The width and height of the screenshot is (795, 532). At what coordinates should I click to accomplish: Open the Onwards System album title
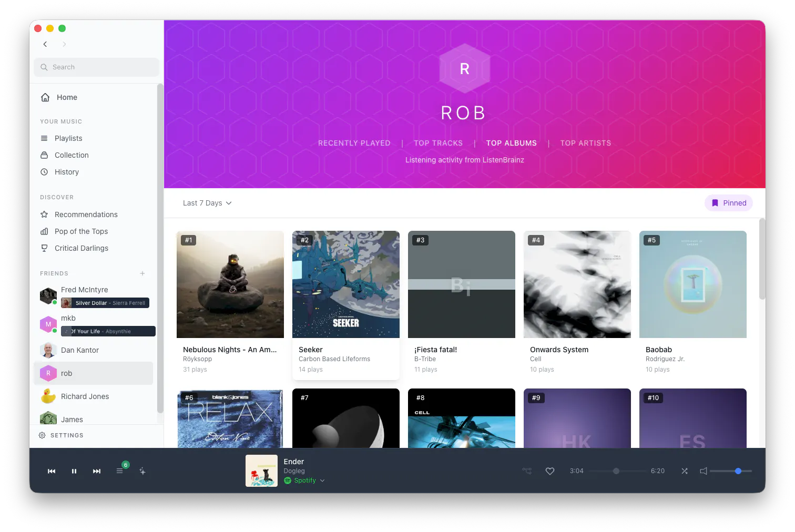click(559, 350)
